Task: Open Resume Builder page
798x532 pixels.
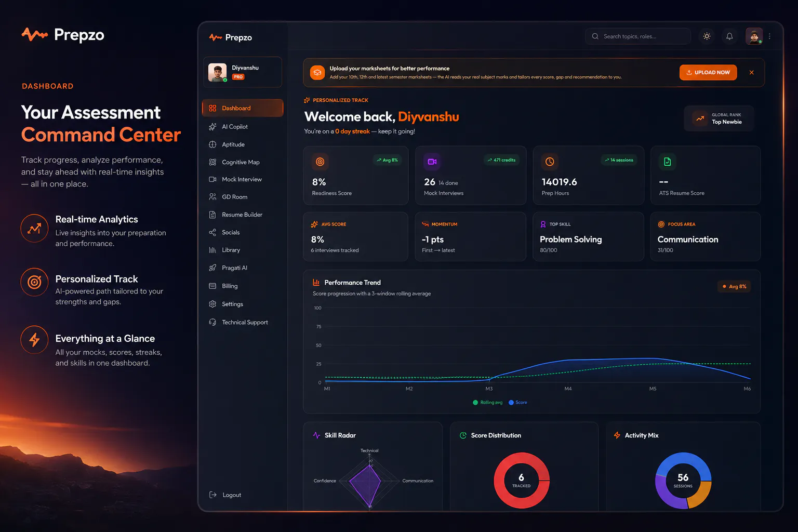Action: point(243,215)
